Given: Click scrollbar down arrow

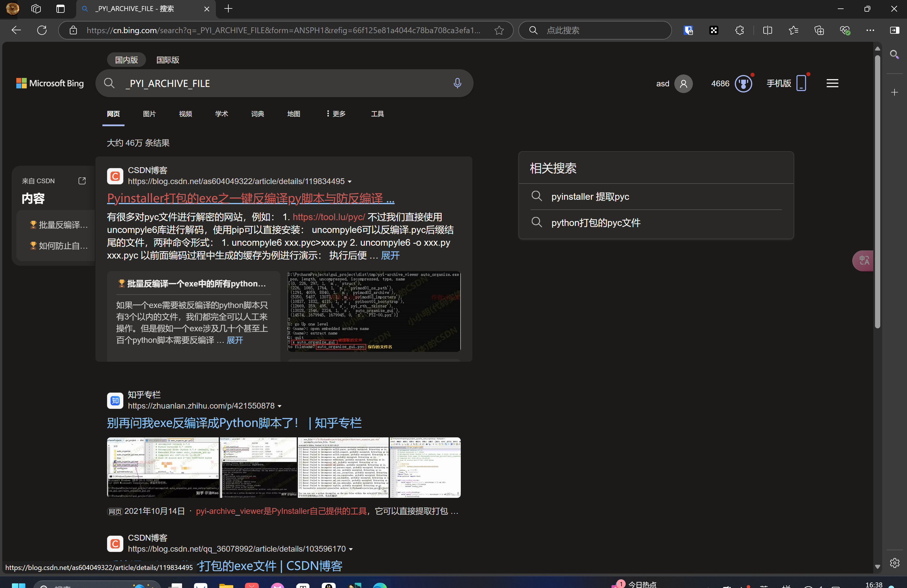Looking at the screenshot, I should (878, 566).
